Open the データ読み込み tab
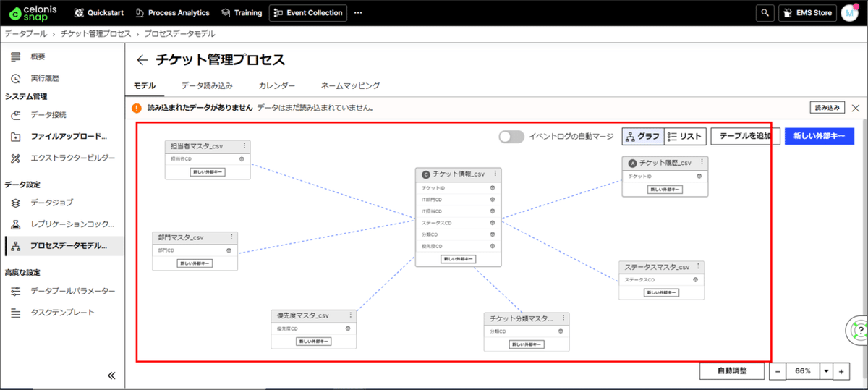 point(207,85)
